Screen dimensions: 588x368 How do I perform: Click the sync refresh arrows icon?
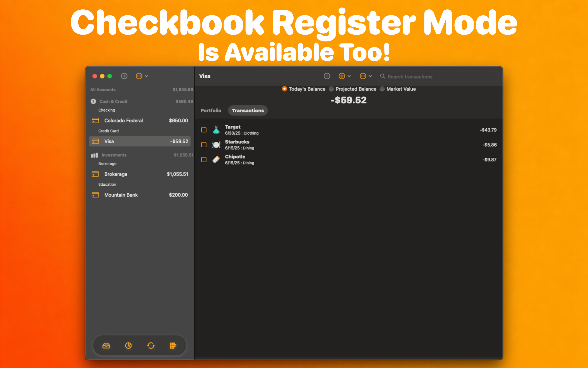pos(151,346)
